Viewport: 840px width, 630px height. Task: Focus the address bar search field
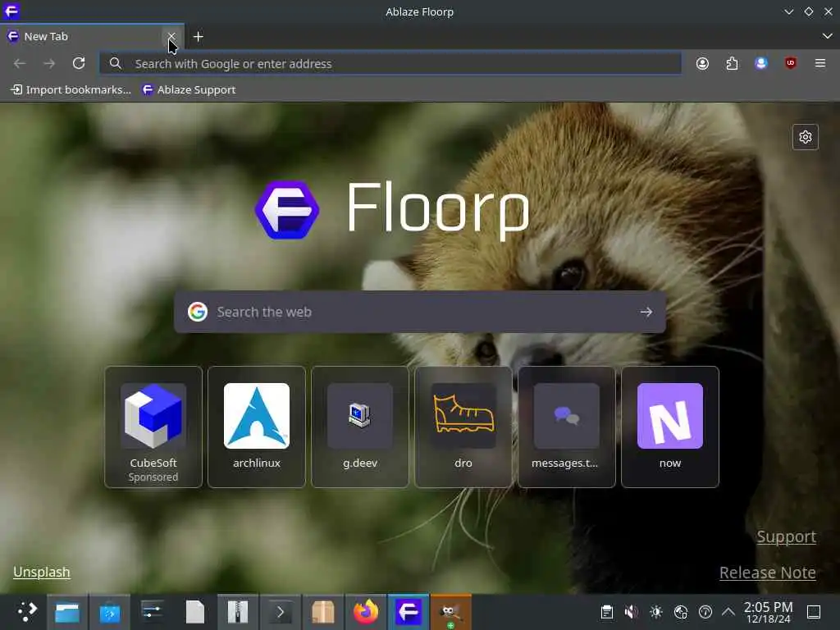[390, 64]
